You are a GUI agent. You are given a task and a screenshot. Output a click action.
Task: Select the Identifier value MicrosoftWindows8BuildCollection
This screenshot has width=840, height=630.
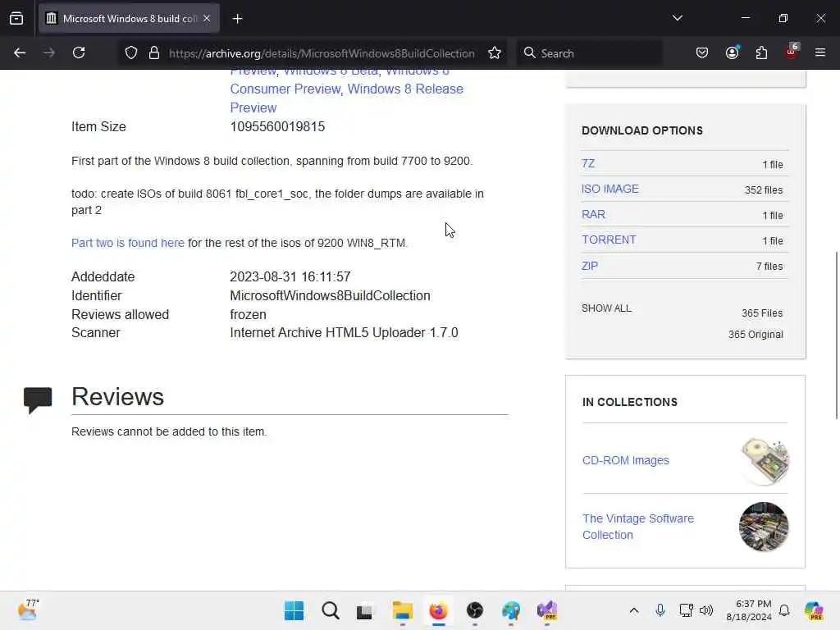click(x=330, y=295)
